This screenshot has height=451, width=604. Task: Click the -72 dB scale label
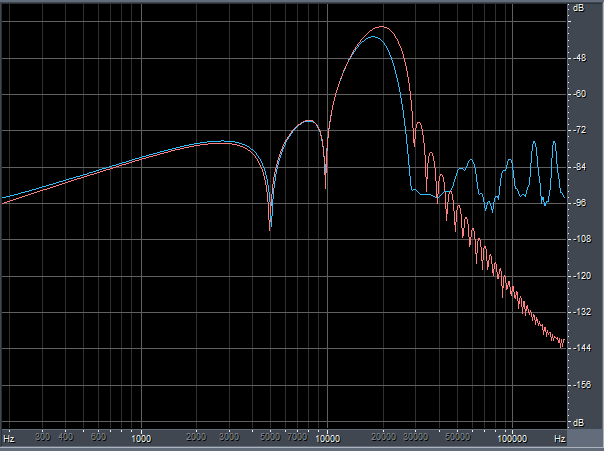[579, 130]
